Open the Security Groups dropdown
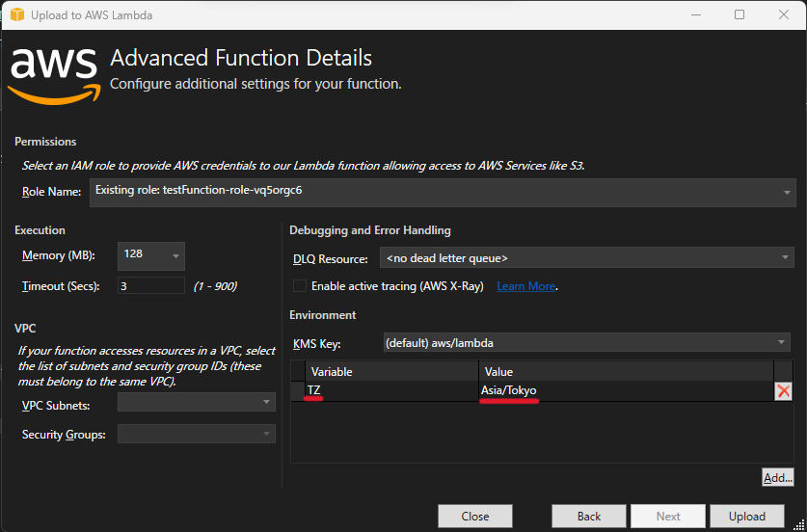This screenshot has height=532, width=807. 197,434
